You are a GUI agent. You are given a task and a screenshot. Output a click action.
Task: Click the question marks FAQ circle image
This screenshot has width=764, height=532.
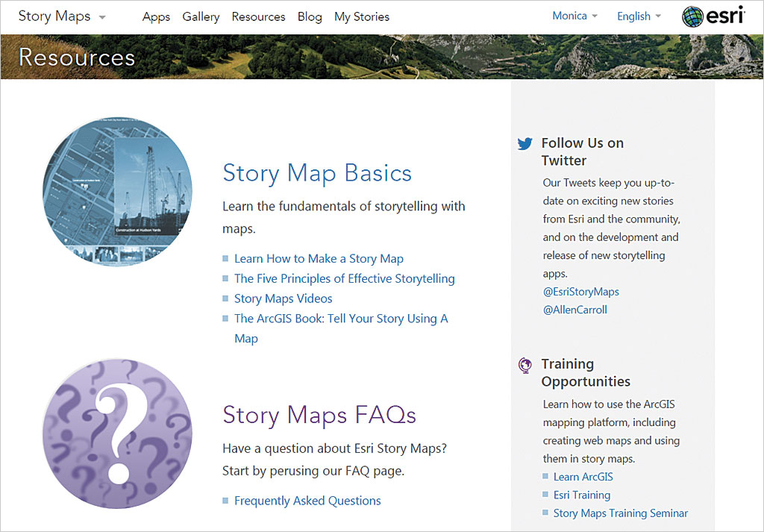click(117, 434)
